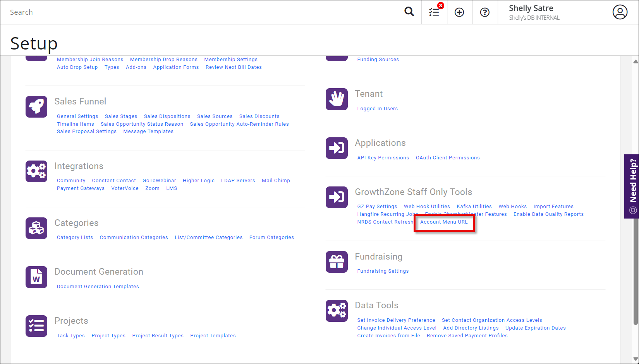The image size is (639, 364).
Task: Click the Sales Funnel rocket icon
Action: (36, 107)
